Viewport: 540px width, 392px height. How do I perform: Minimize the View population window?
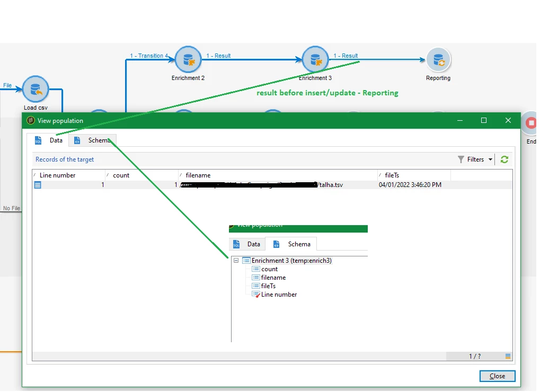click(460, 120)
